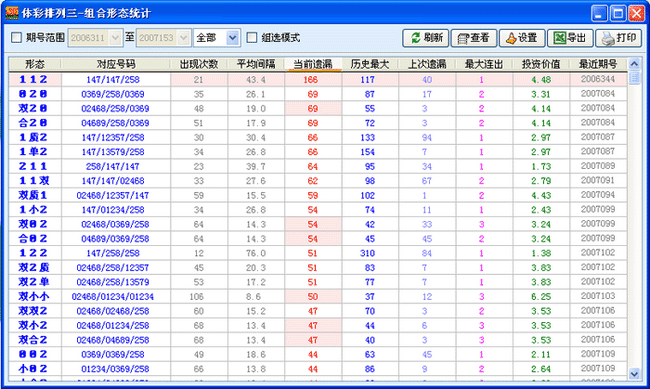
Task: Click investment value 6.25
Action: [541, 297]
